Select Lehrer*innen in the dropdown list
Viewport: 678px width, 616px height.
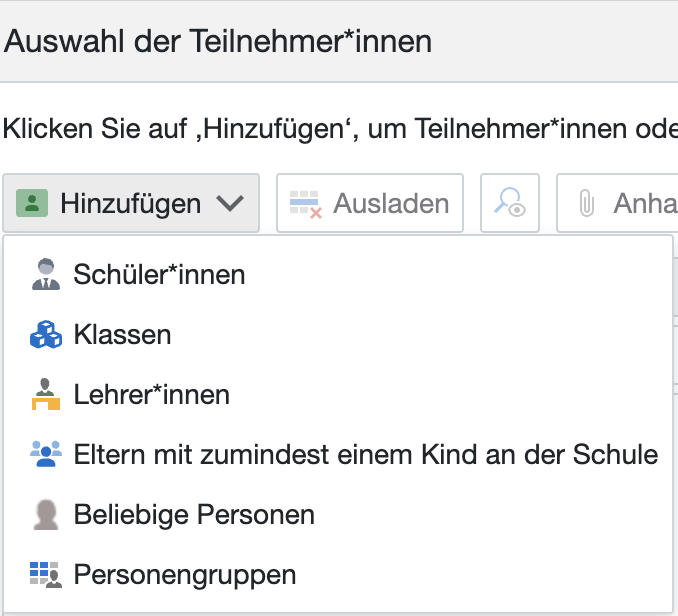151,395
